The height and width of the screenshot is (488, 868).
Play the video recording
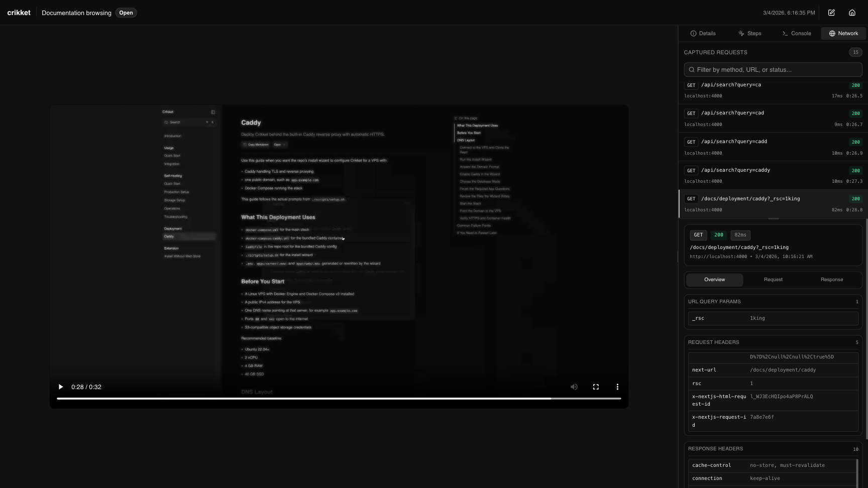click(x=61, y=387)
